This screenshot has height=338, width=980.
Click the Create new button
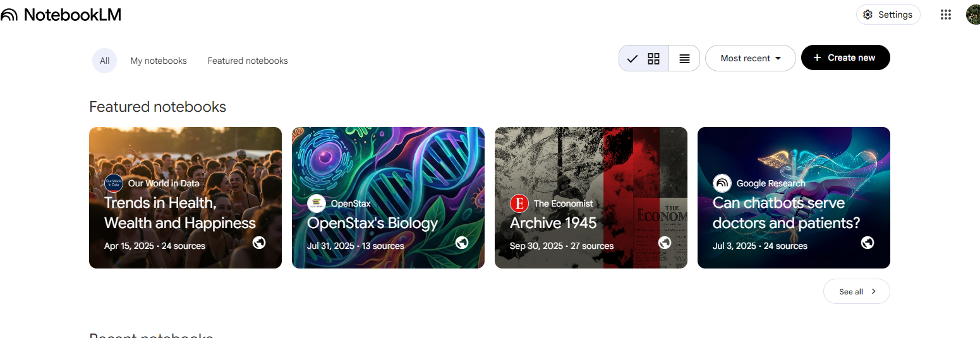point(845,57)
